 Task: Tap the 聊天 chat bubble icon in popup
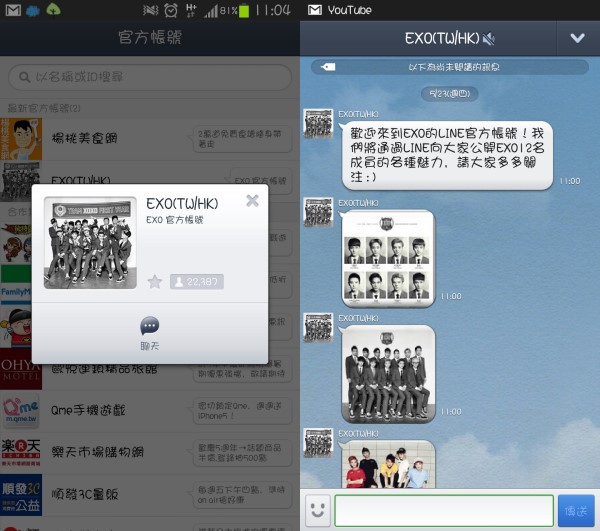pyautogui.click(x=150, y=326)
